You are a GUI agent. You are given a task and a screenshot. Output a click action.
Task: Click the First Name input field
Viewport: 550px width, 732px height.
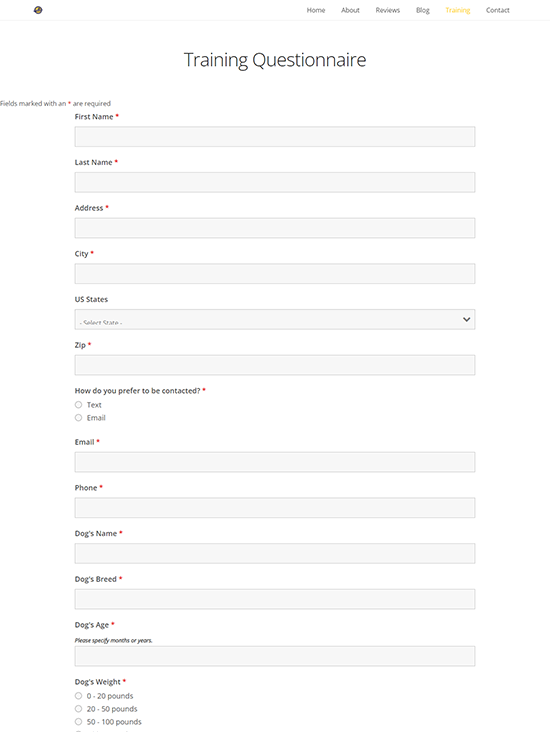pyautogui.click(x=275, y=136)
